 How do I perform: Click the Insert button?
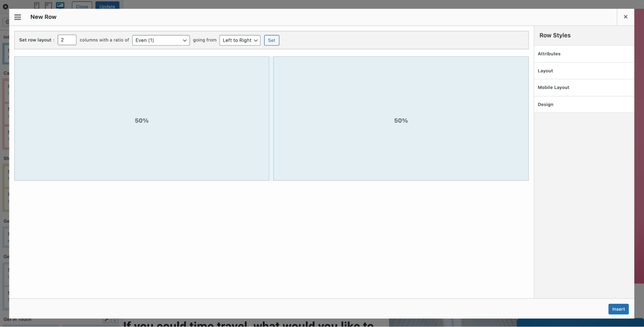coord(618,309)
